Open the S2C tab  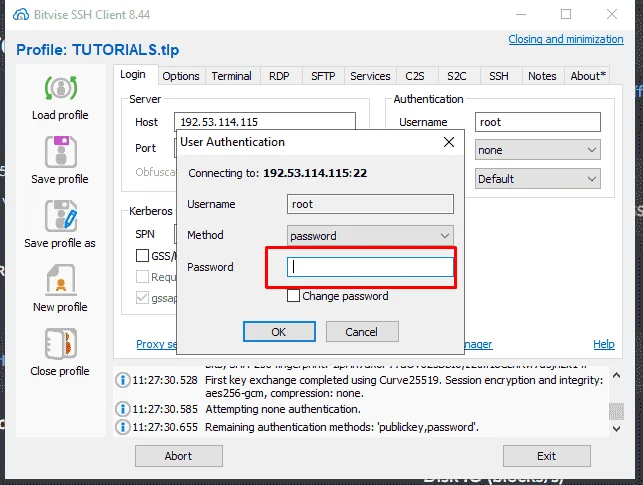pyautogui.click(x=457, y=76)
